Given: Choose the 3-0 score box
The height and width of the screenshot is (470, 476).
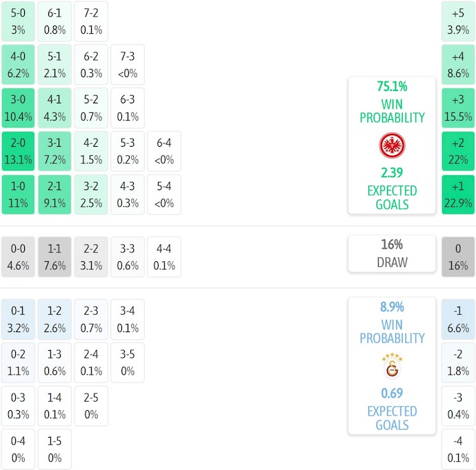Looking at the screenshot, I should [18, 108].
